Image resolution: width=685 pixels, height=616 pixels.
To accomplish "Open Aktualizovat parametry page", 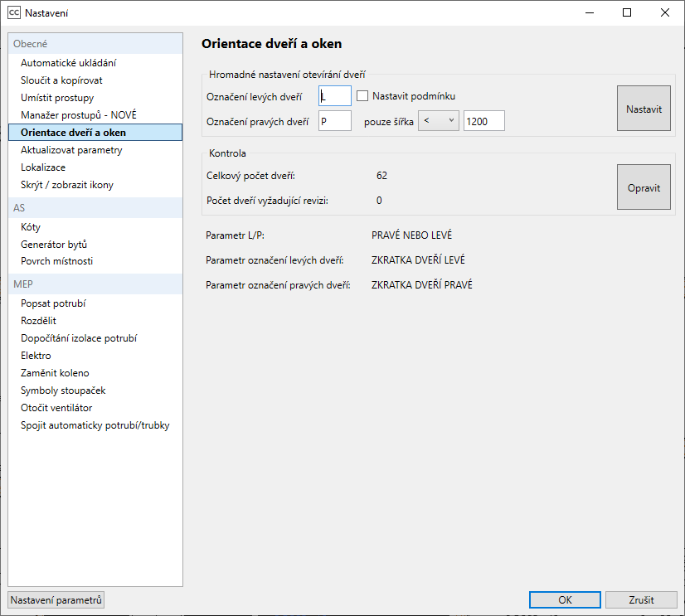I will click(95, 150).
